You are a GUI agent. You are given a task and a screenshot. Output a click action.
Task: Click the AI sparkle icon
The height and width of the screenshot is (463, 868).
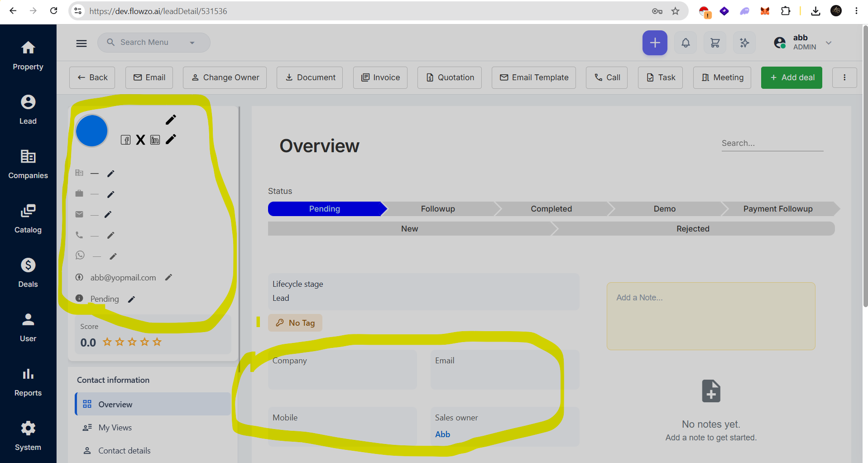[x=744, y=43]
